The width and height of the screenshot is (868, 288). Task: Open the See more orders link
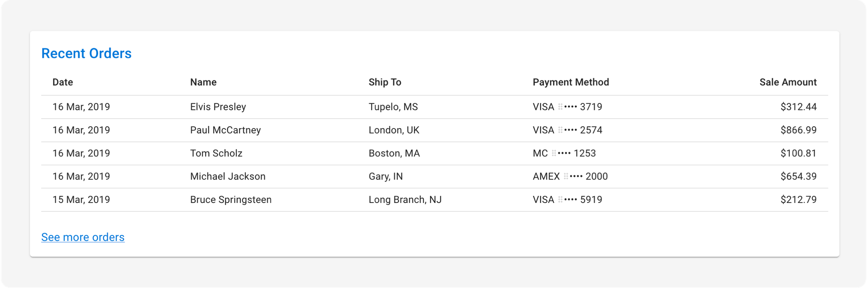pyautogui.click(x=83, y=237)
